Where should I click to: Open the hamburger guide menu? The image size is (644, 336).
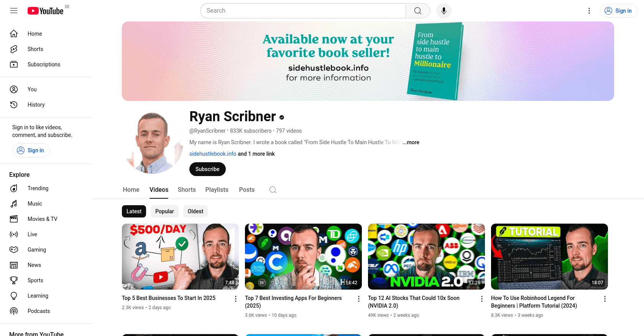click(x=14, y=11)
